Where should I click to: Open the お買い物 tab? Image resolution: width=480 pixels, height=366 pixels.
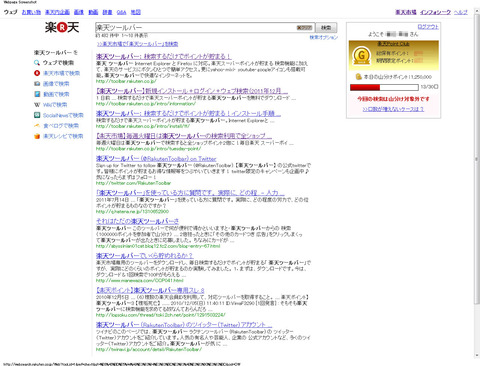[31, 12]
